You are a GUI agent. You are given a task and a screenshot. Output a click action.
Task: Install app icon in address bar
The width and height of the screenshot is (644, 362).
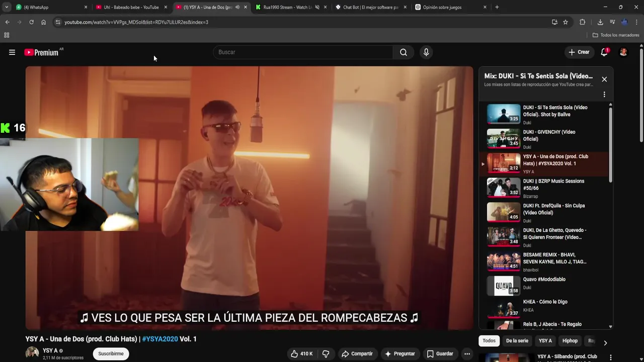554,22
